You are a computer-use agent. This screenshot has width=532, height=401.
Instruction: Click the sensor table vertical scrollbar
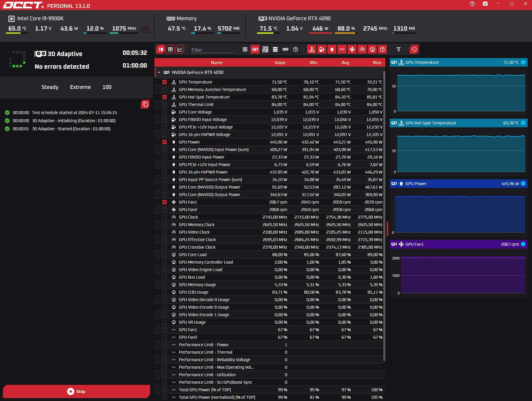click(x=384, y=216)
